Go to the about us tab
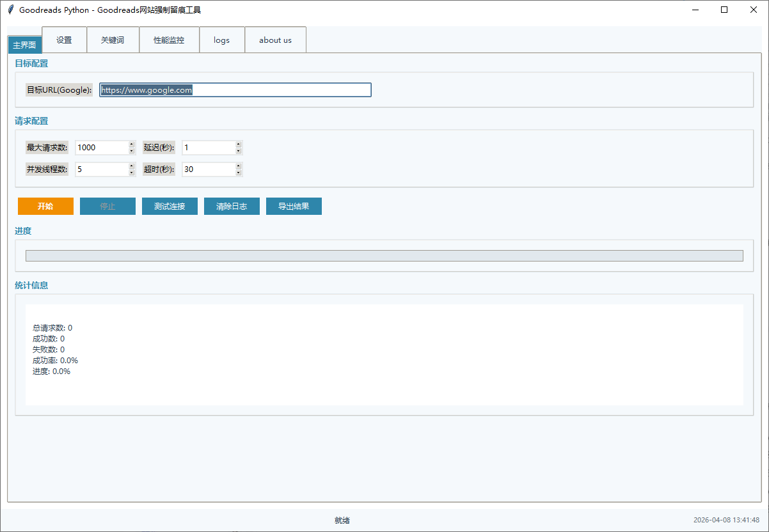The width and height of the screenshot is (769, 532). tap(275, 40)
